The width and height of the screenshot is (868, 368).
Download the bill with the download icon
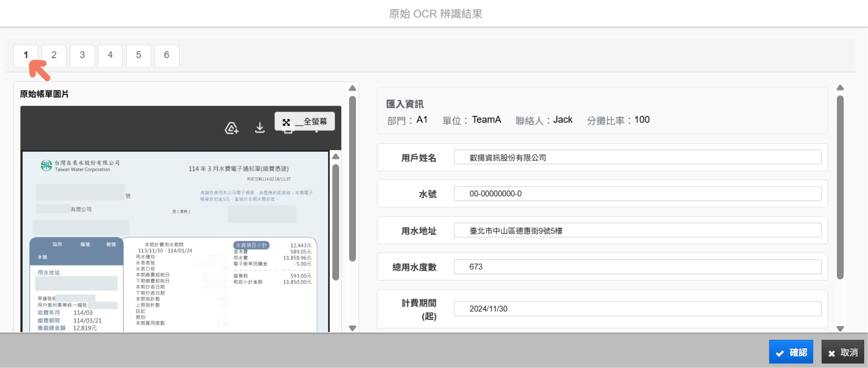(260, 128)
